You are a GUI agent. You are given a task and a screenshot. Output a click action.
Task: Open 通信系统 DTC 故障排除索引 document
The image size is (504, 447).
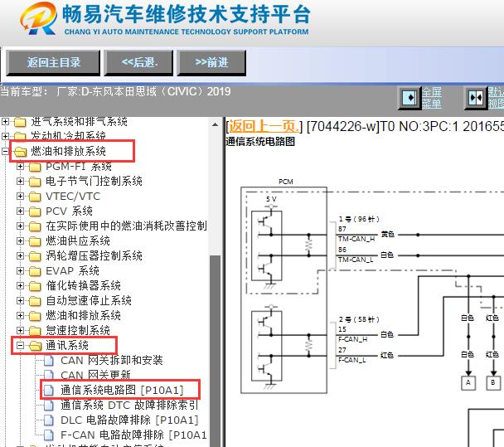pyautogui.click(x=129, y=405)
